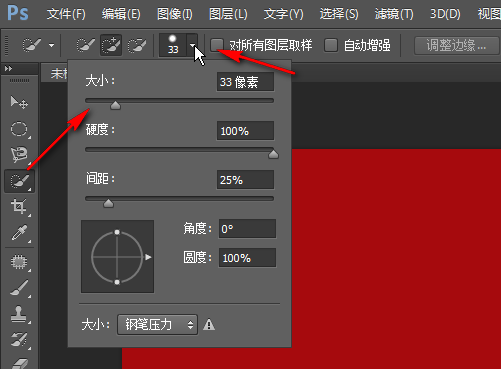501x369 pixels.
Task: Select the Clone Stamp tool
Action: coord(19,314)
